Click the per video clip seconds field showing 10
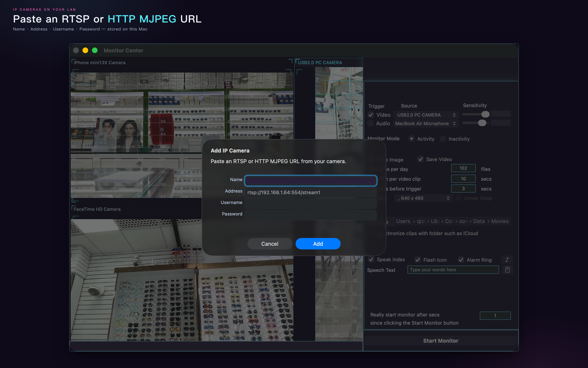The image size is (588, 368). pos(463,179)
